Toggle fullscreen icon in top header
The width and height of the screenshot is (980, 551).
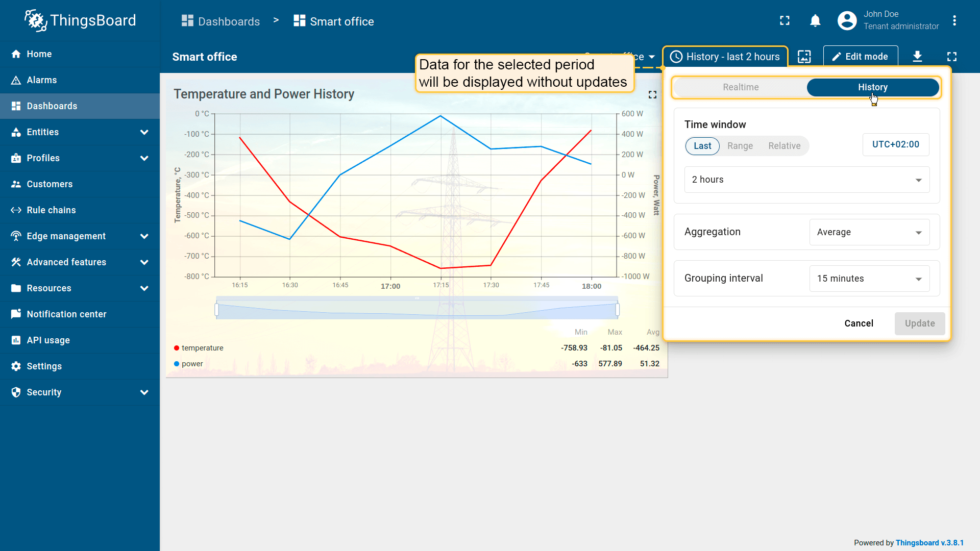(785, 21)
